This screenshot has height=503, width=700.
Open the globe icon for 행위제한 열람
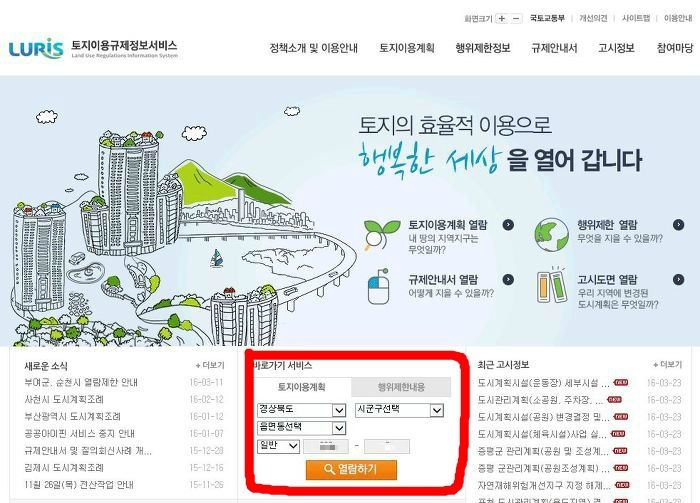point(551,235)
